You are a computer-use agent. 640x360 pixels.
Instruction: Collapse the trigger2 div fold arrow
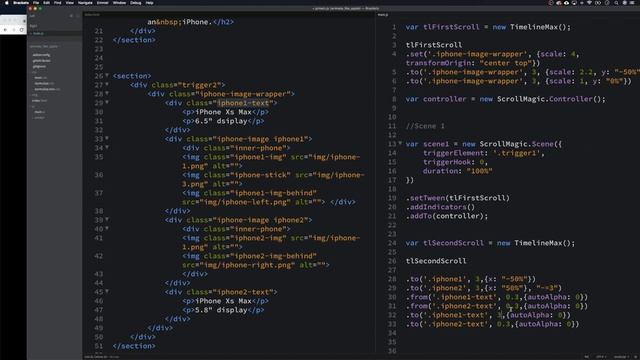click(x=107, y=84)
